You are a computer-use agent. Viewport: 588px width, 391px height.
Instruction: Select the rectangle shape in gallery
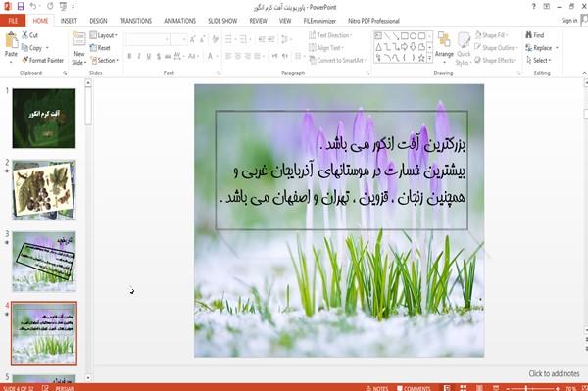404,36
